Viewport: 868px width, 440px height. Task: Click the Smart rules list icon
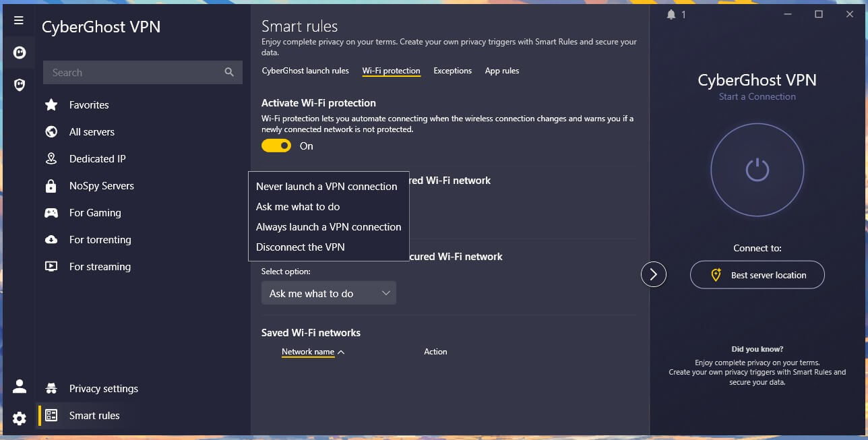[x=51, y=415]
